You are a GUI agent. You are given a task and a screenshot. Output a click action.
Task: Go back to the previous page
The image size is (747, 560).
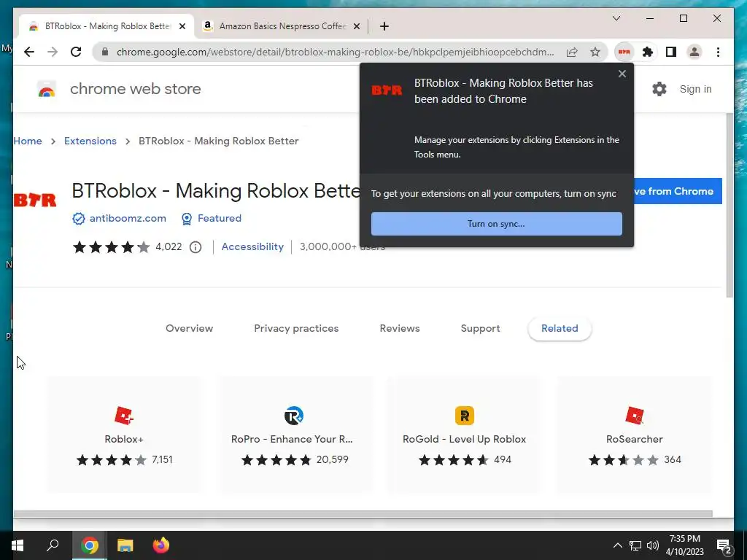pyautogui.click(x=29, y=52)
